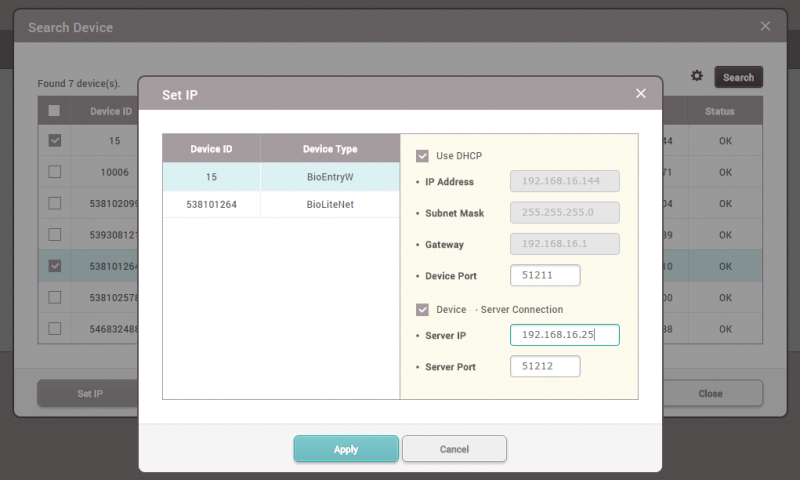Toggle Device Server Connection checkbox
Viewport: 800px width, 480px height.
[422, 310]
